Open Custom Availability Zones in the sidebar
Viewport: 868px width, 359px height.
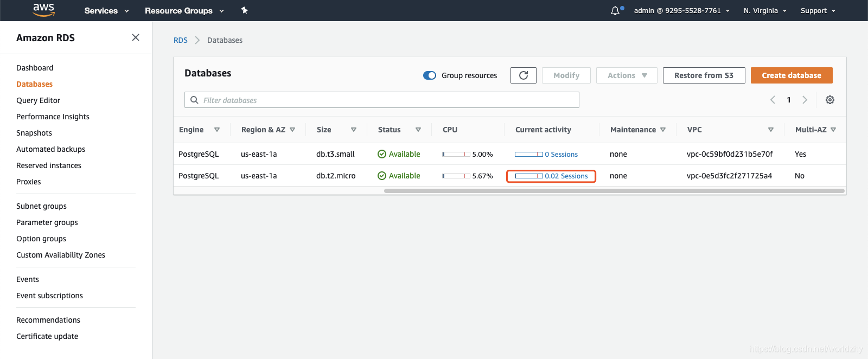[x=61, y=255]
